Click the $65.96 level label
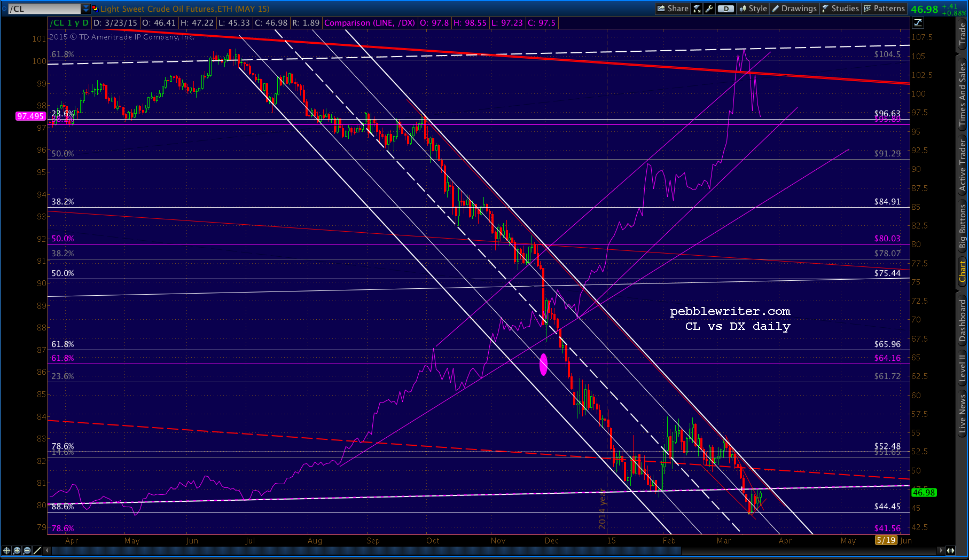This screenshot has width=969, height=560. click(x=887, y=344)
